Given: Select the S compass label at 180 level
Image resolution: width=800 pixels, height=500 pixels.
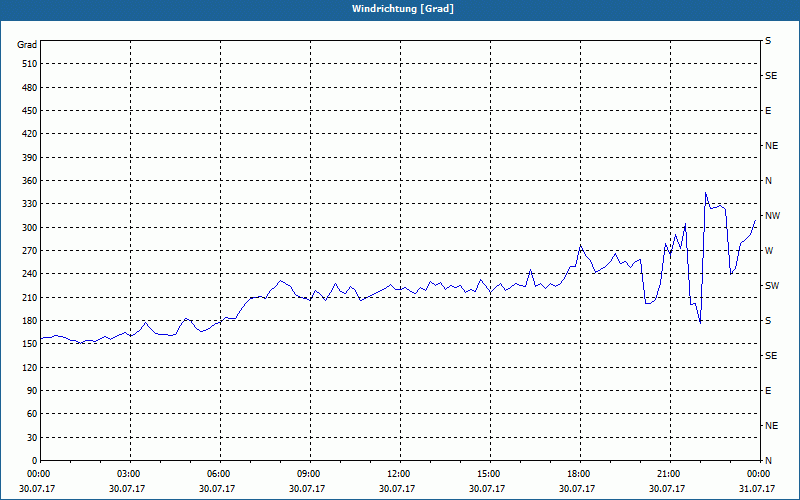Looking at the screenshot, I should coord(768,321).
